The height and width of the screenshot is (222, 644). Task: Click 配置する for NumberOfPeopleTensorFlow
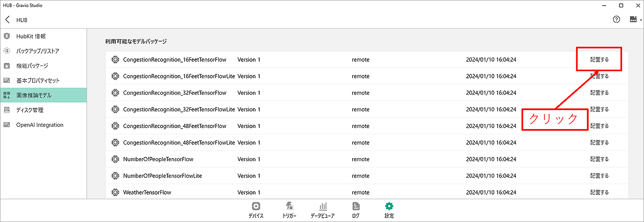(x=599, y=159)
